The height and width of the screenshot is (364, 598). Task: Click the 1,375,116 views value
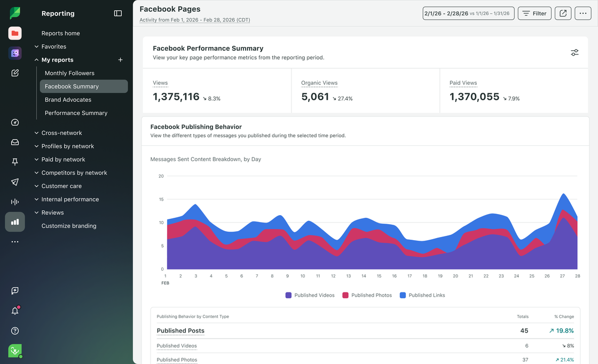coord(176,97)
